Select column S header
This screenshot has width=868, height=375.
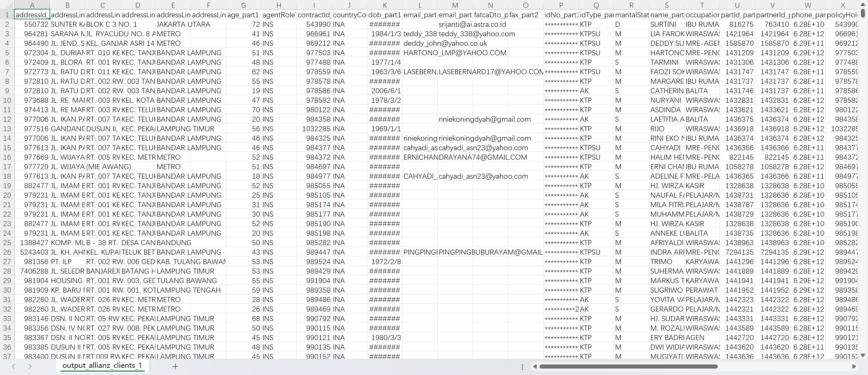[x=667, y=5]
